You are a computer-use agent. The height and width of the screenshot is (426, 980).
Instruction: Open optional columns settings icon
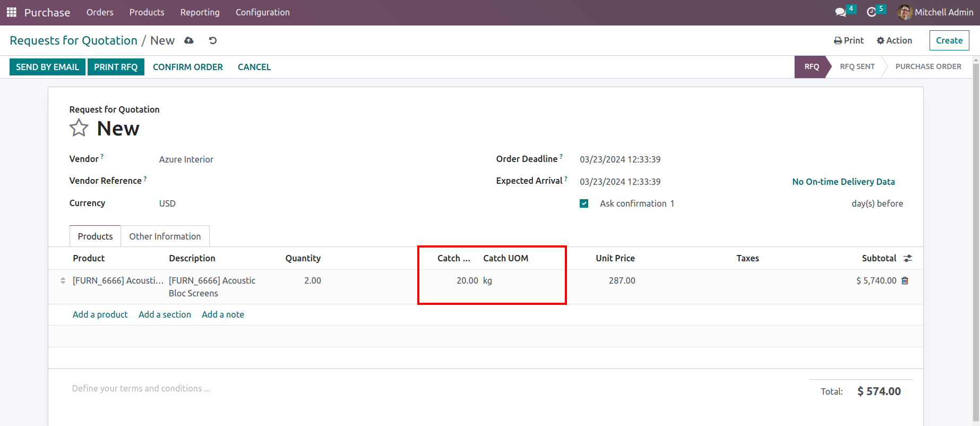(908, 258)
